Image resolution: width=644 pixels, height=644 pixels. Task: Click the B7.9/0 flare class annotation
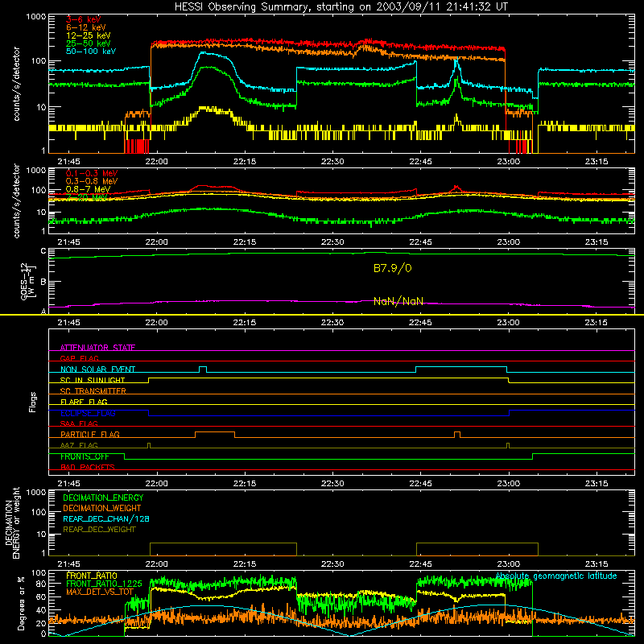click(393, 268)
